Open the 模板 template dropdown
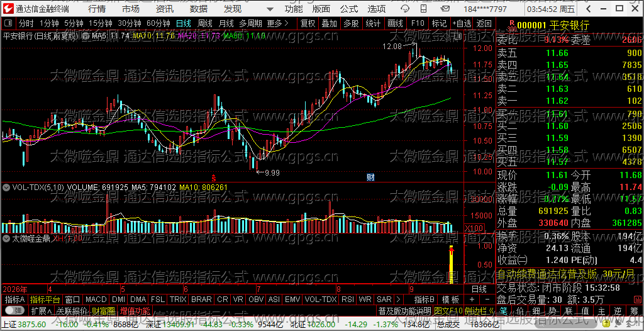644x331 pixels. pyautogui.click(x=450, y=300)
